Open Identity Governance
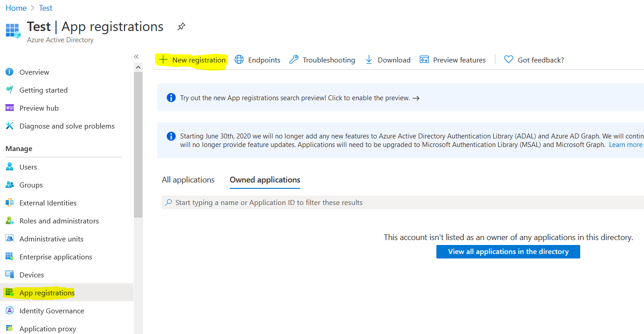Viewport: 644px width, 334px height. pos(51,310)
